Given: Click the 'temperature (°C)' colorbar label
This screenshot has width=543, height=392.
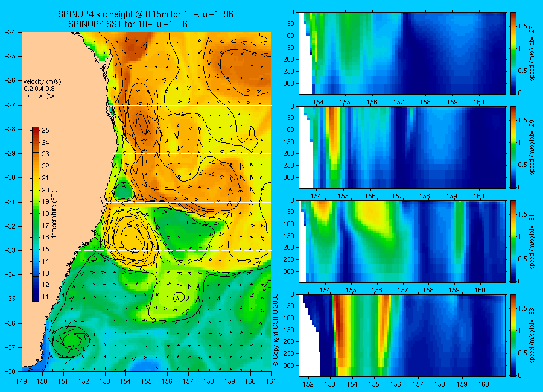Looking at the screenshot, I should 54,214.
